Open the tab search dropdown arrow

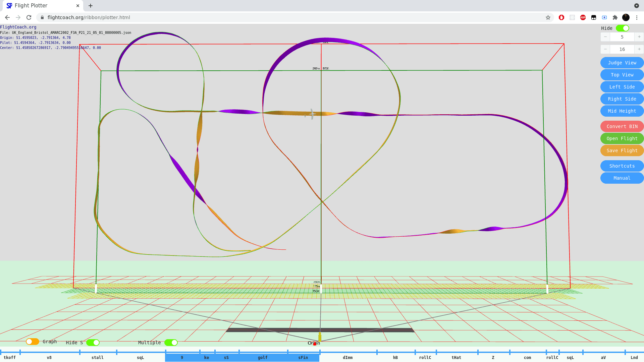pos(637,6)
